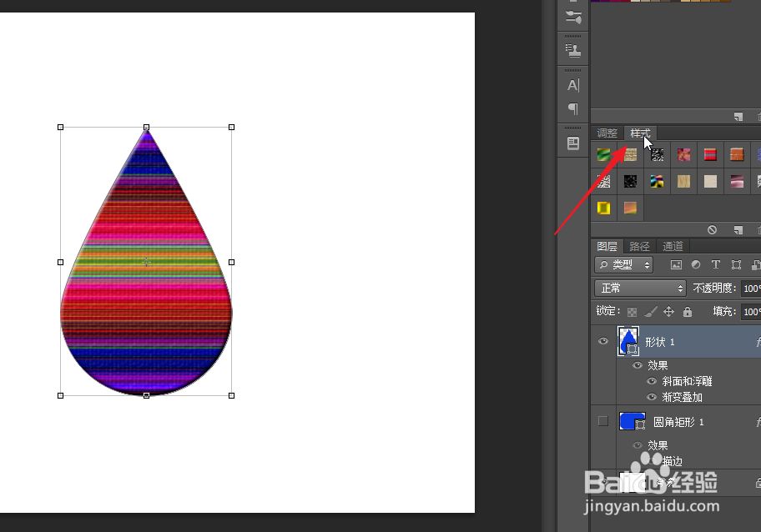761x532 pixels.
Task: Toggle lock position icon
Action: tap(668, 312)
